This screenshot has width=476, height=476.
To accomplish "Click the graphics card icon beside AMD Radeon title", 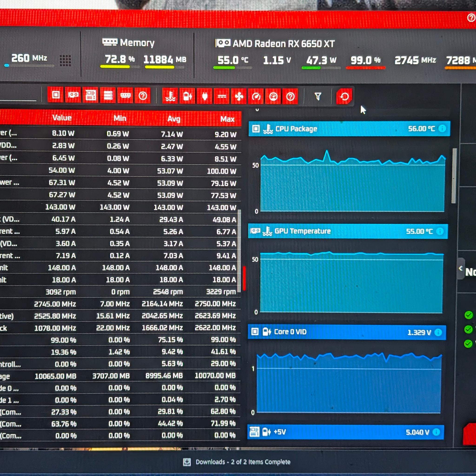I will click(223, 43).
